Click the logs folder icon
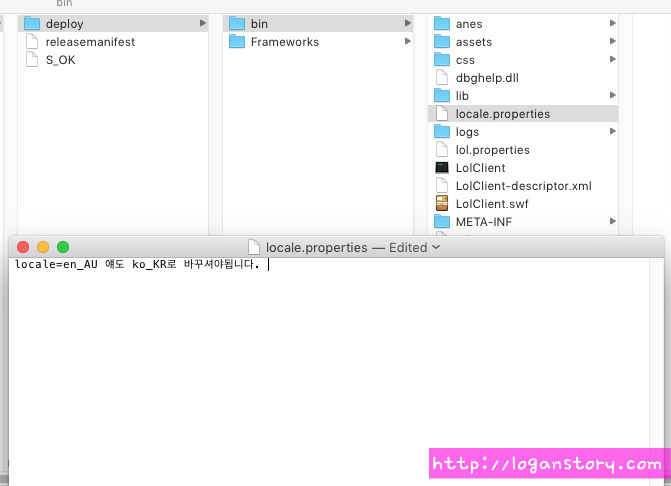 tap(442, 131)
